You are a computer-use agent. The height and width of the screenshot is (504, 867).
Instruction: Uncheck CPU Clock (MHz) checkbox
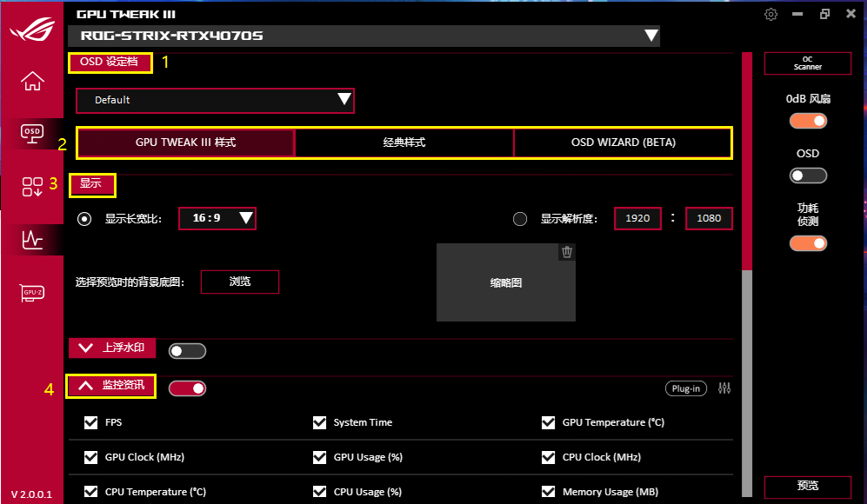(548, 458)
